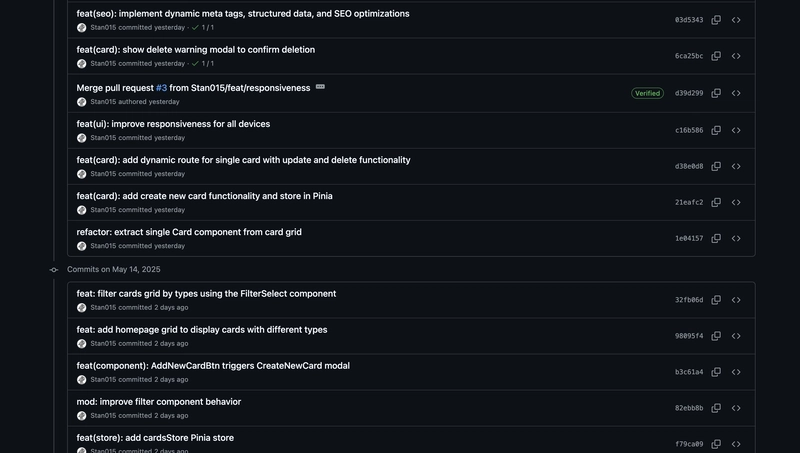Screen dimensions: 800x453
Task: Open commit hash 82ebb8b
Action: coord(689,408)
